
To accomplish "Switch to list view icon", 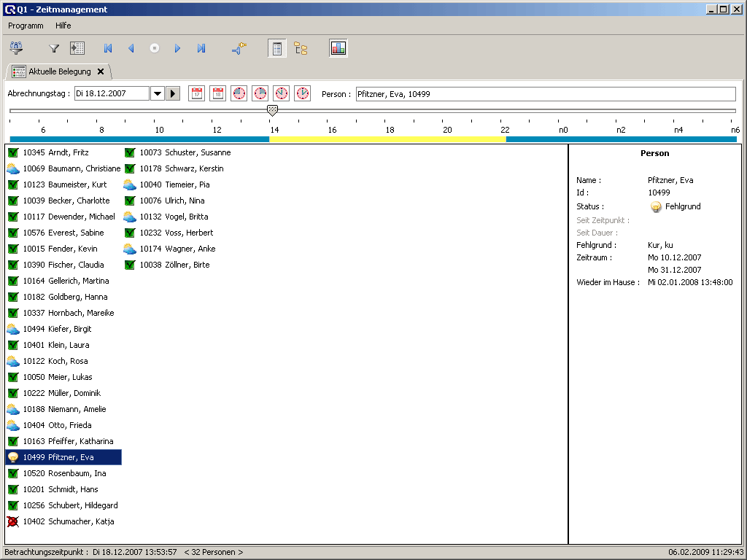I will [277, 48].
